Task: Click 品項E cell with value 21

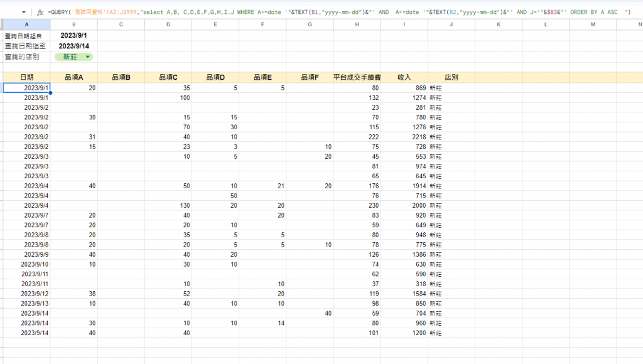Action: (262, 186)
